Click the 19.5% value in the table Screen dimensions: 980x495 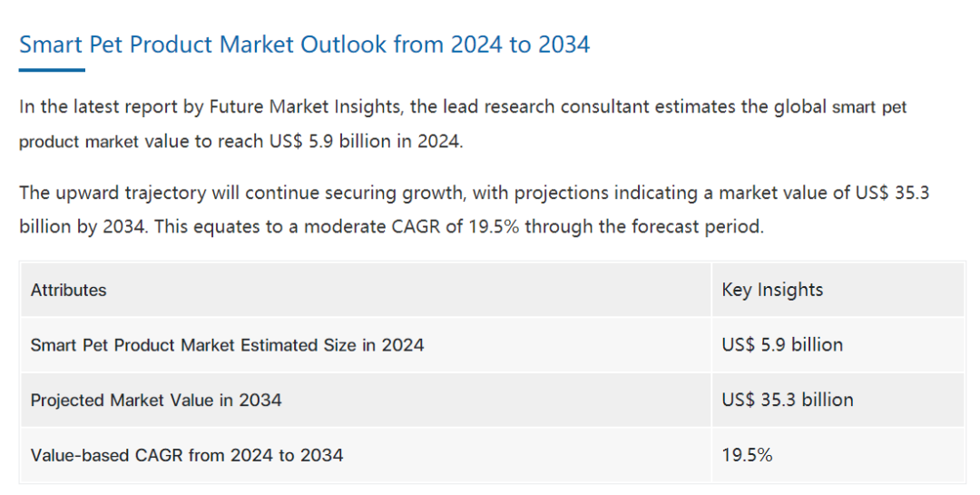coord(747,455)
